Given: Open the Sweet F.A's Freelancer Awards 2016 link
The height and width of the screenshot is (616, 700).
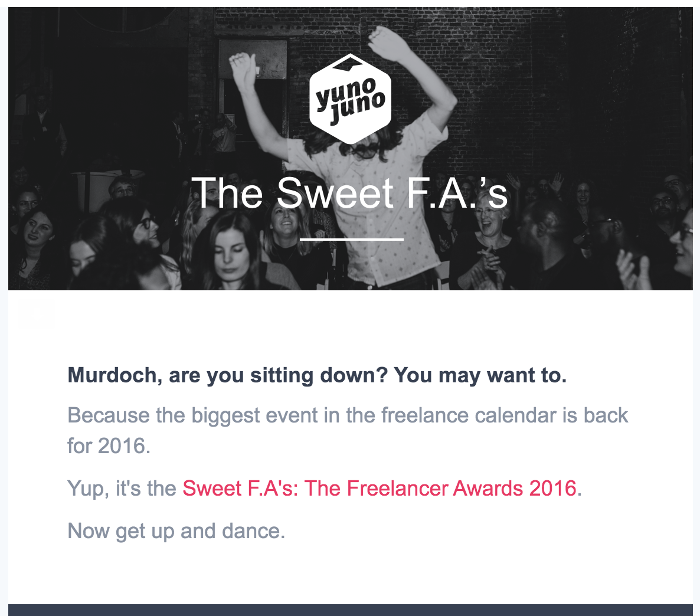Looking at the screenshot, I should click(379, 489).
